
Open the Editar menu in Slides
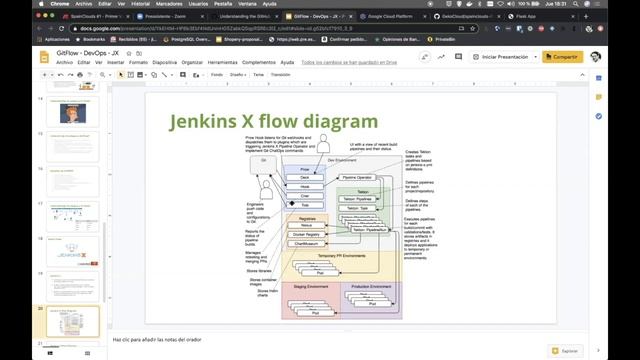click(x=84, y=62)
